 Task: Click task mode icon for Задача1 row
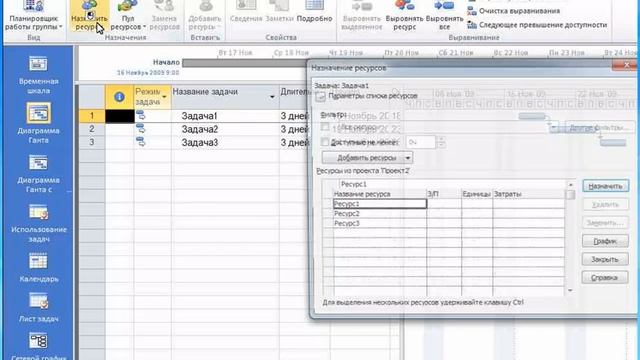click(x=140, y=116)
